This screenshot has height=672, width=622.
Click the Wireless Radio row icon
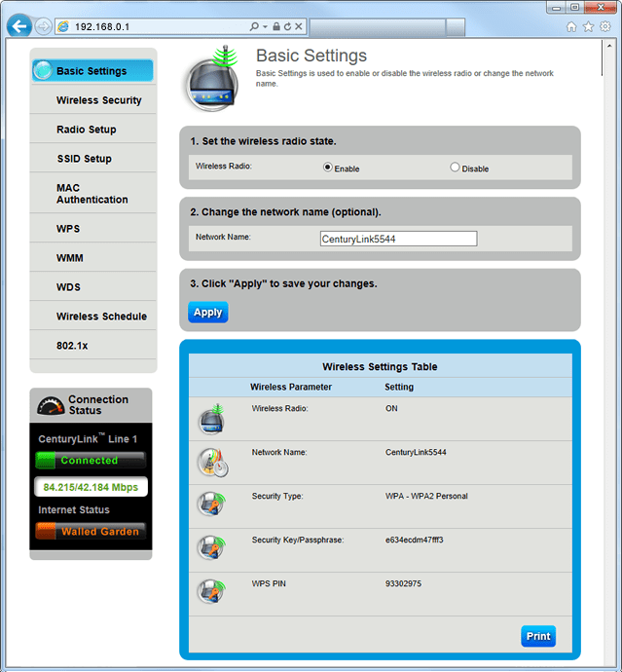(211, 419)
